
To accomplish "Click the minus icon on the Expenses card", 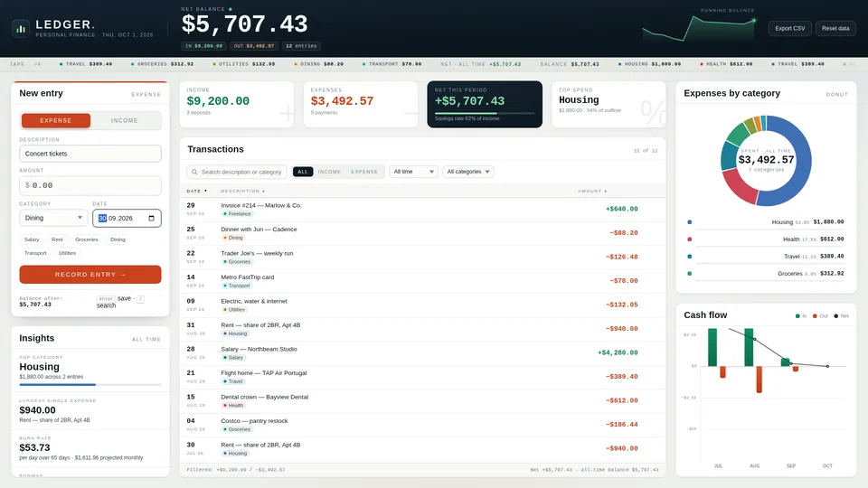I will tap(410, 114).
